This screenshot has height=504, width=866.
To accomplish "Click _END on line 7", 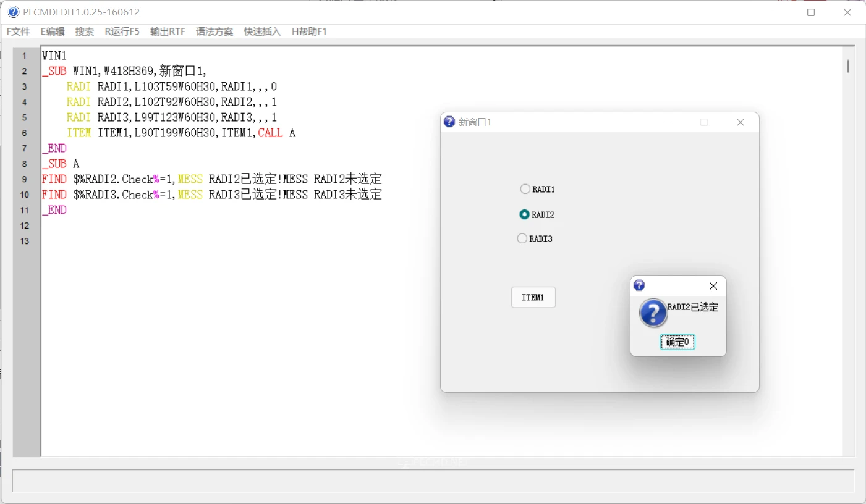I will pos(54,148).
